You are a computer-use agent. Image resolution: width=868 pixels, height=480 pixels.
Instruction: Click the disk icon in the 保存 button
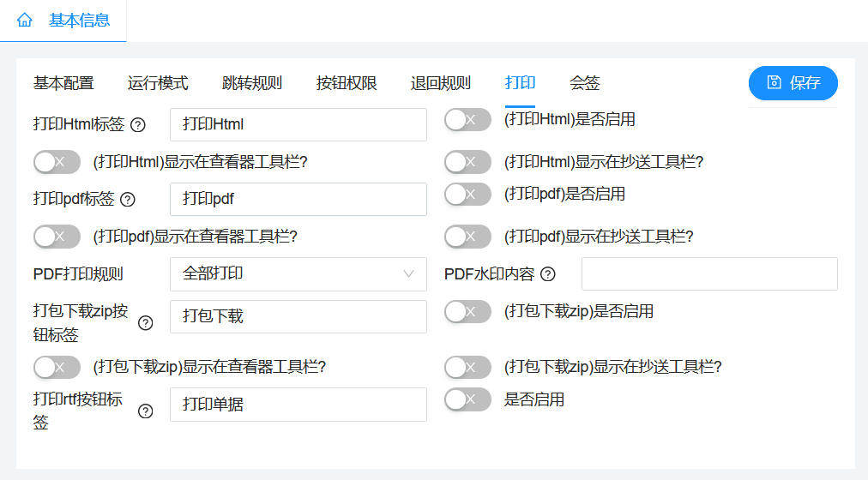tap(774, 82)
